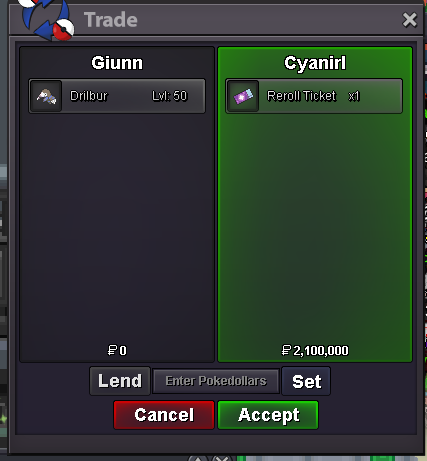427x461 pixels.
Task: Focus the Enter Pokedollars input field
Action: pos(216,381)
